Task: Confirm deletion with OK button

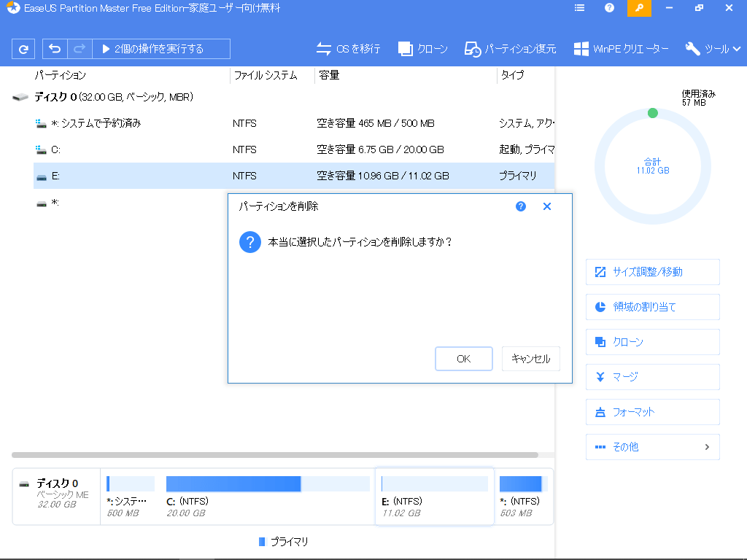Action: coord(463,359)
